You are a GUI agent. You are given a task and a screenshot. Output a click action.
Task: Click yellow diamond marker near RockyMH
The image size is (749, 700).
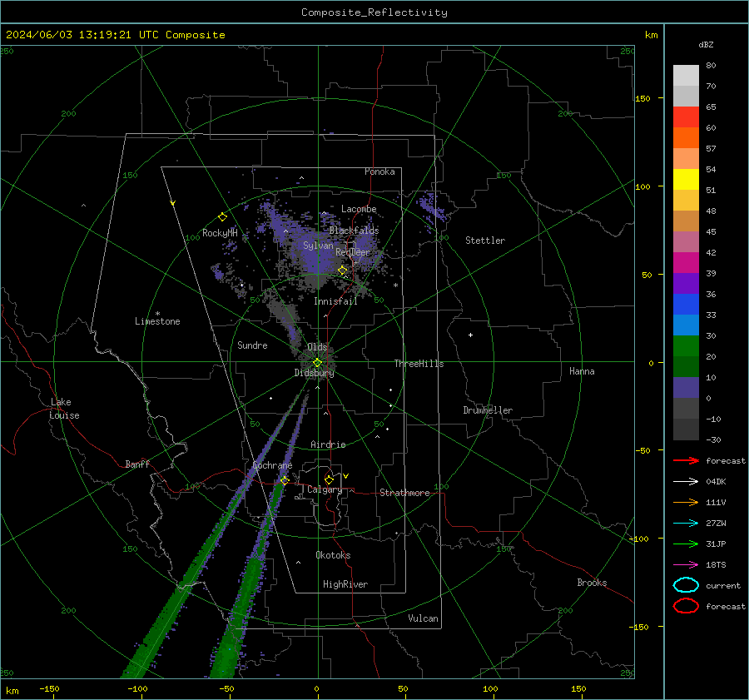click(x=222, y=217)
